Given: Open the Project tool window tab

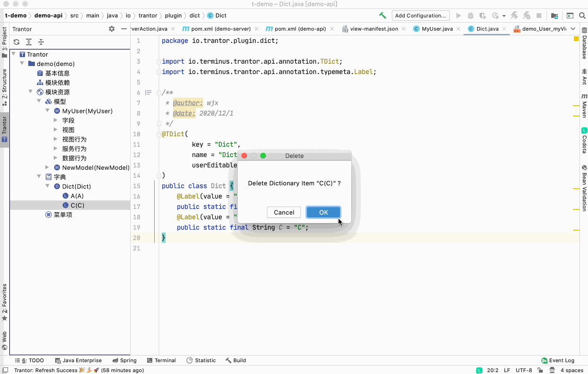Looking at the screenshot, I should (4, 42).
